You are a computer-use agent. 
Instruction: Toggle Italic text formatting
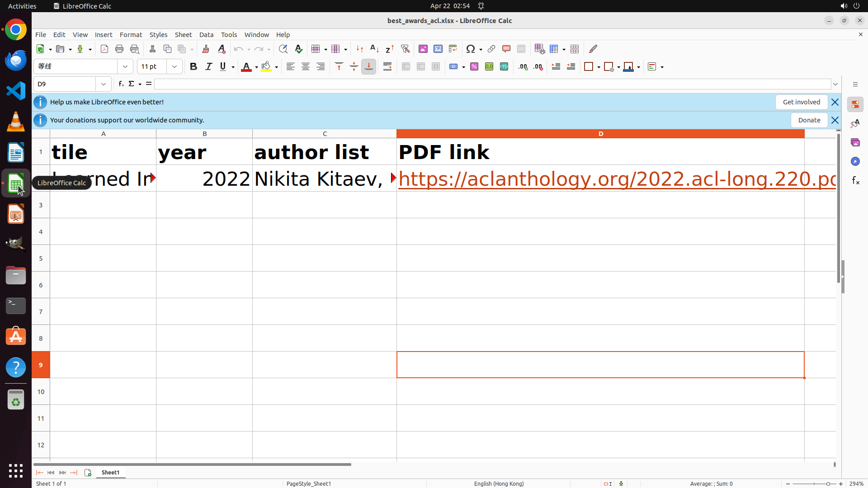208,67
